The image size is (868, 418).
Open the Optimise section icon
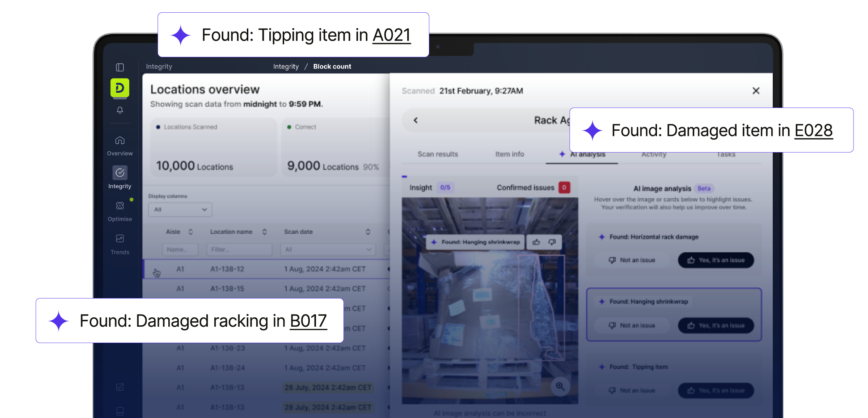(120, 206)
